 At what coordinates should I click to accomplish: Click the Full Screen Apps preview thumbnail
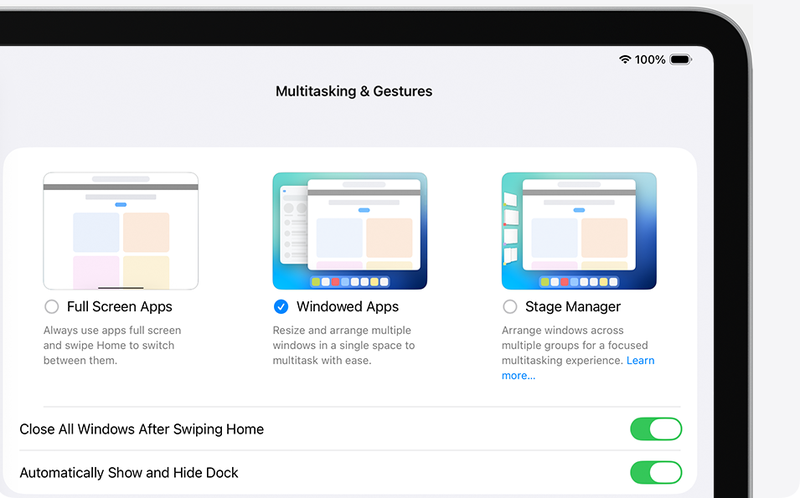[121, 231]
